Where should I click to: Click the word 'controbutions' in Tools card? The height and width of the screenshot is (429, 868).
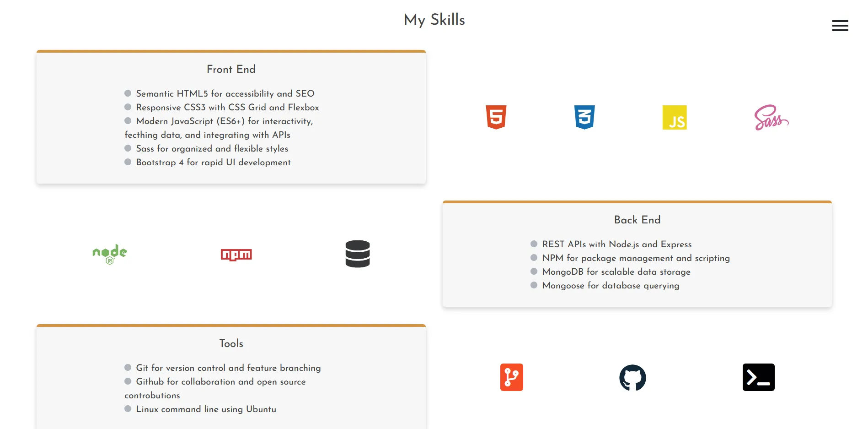[x=152, y=395]
